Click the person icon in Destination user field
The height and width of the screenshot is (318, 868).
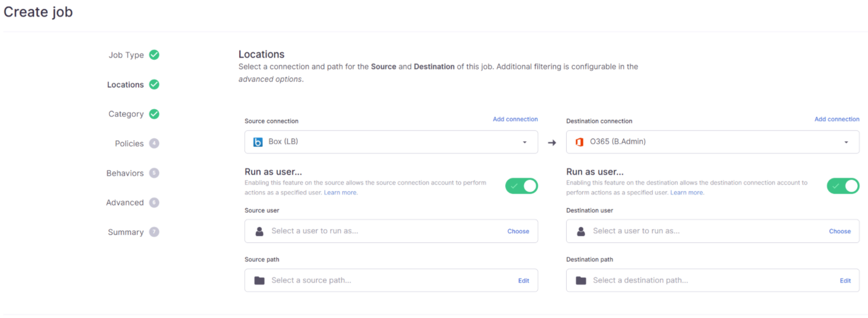tap(581, 232)
